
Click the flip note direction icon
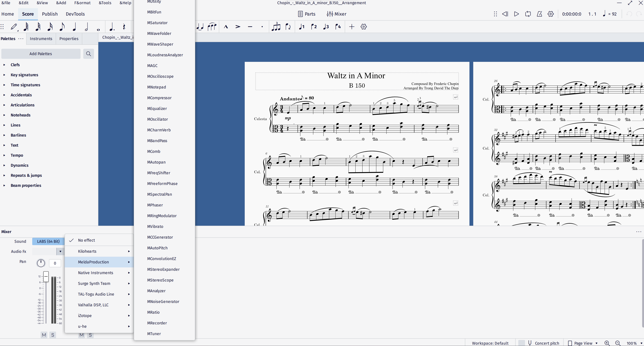click(x=288, y=27)
